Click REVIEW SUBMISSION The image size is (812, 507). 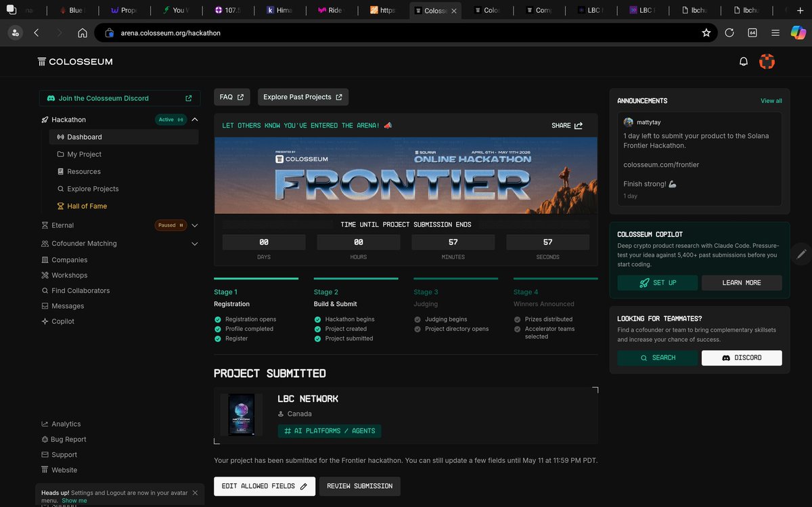click(359, 486)
